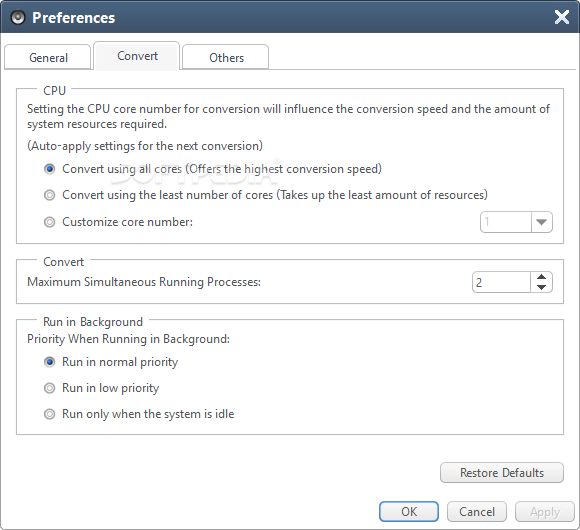This screenshot has width=580, height=530.
Task: Increase maximum simultaneous processes with up arrow
Action: coord(542,277)
